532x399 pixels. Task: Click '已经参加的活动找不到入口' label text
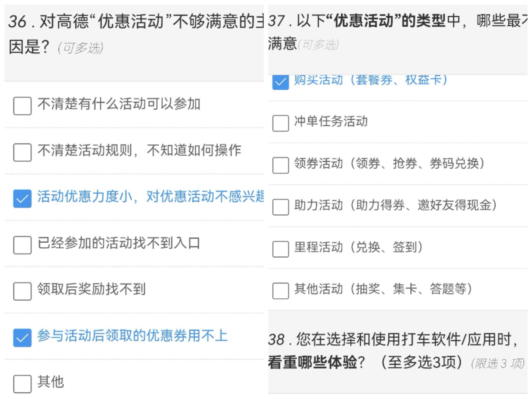tap(118, 243)
